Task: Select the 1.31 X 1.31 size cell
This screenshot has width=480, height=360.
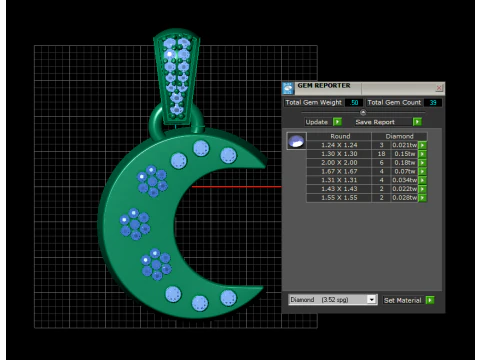Action: tap(339, 180)
